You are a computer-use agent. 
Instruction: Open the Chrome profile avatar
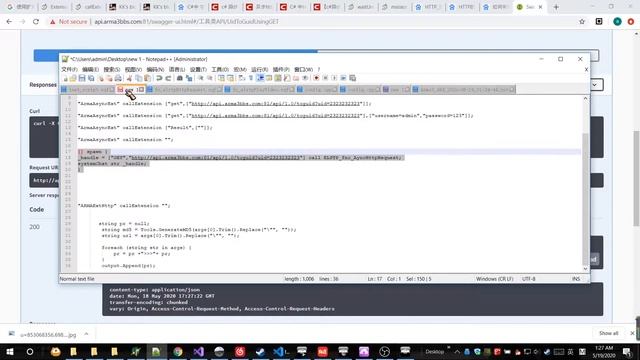pyautogui.click(x=617, y=22)
